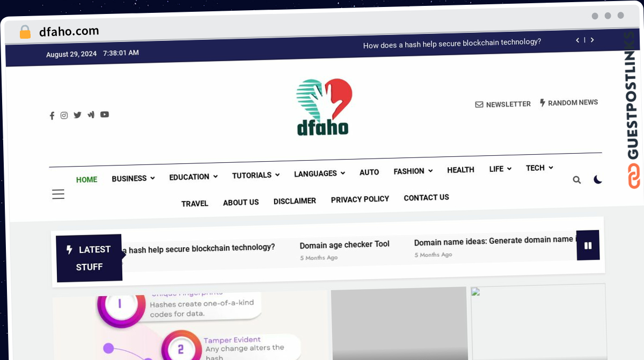The height and width of the screenshot is (360, 644).
Task: Open the Facebook social icon
Action: [x=52, y=116]
